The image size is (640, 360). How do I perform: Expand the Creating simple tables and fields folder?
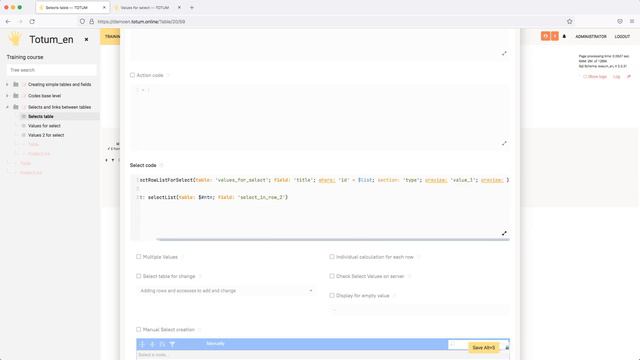pos(7,84)
